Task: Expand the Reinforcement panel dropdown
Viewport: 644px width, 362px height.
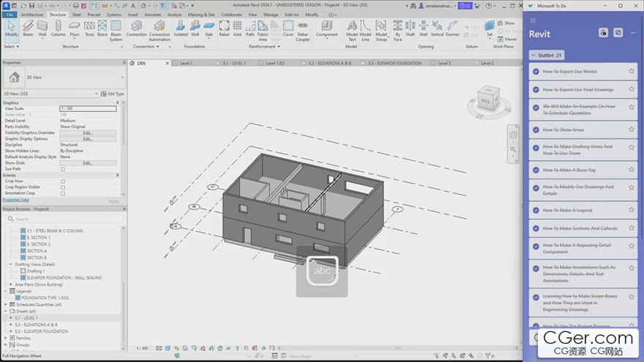Action: [264, 46]
